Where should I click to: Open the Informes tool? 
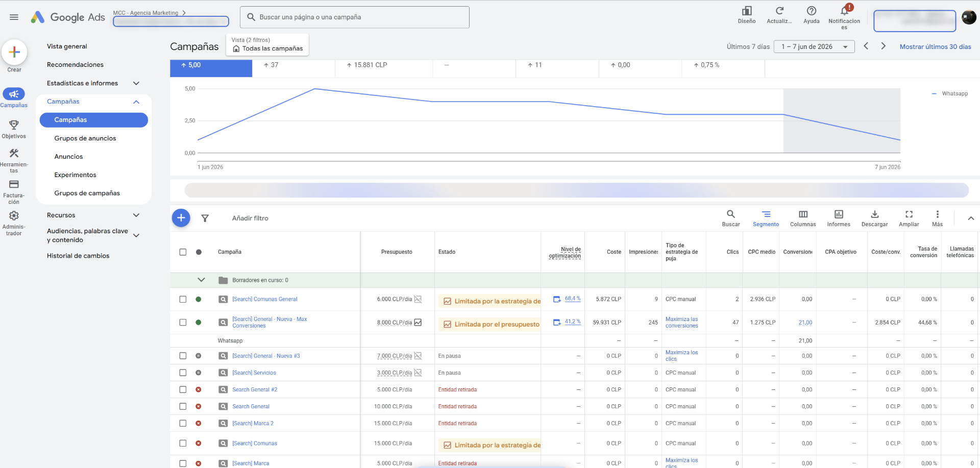pos(839,218)
